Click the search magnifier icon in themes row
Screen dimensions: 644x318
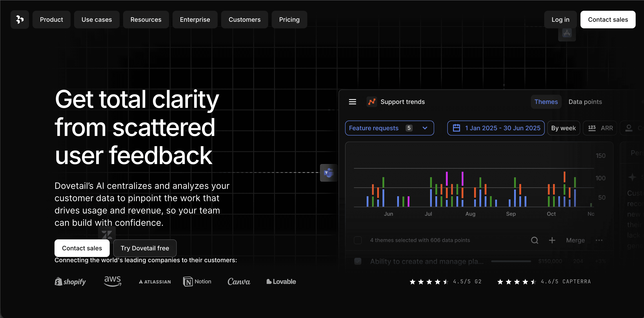(534, 240)
